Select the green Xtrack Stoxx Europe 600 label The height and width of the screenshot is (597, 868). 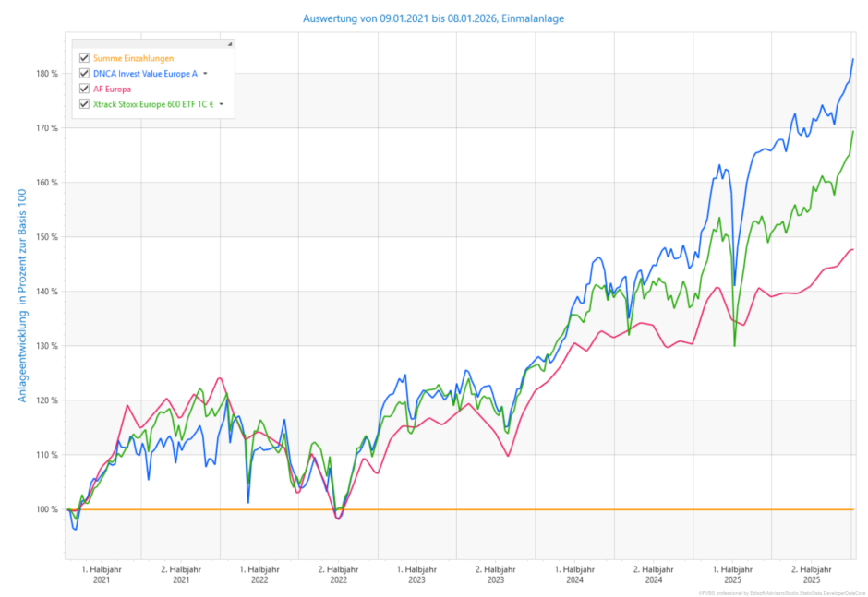point(153,104)
